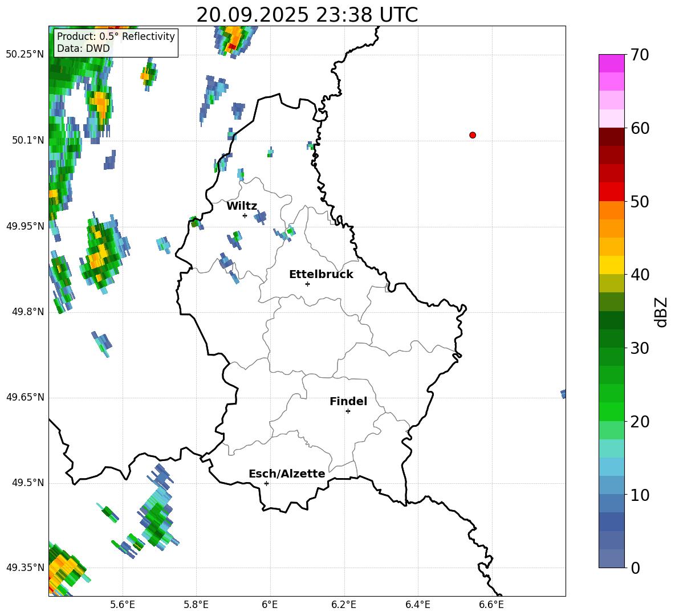Click the 70 value on the colorbar
This screenshot has width=675, height=616.
tap(639, 55)
